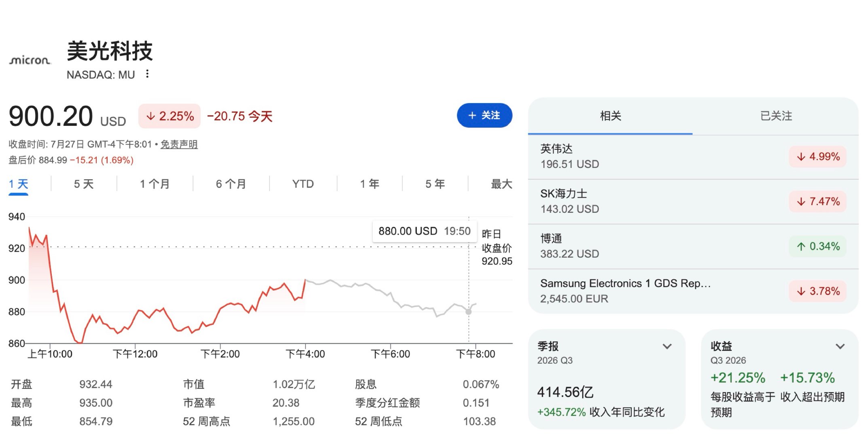Viewport: 868px width, 437px height.
Task: Select the 1 年 time range tab
Action: point(369,184)
